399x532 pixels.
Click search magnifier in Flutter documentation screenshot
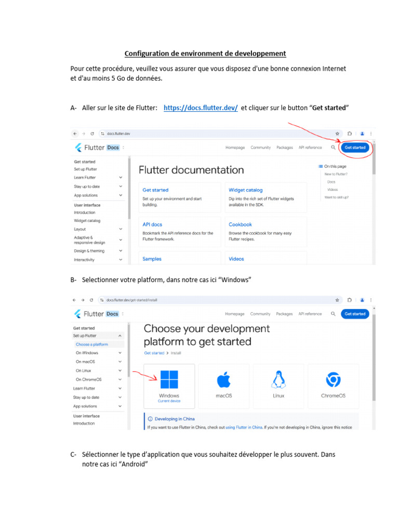(333, 148)
